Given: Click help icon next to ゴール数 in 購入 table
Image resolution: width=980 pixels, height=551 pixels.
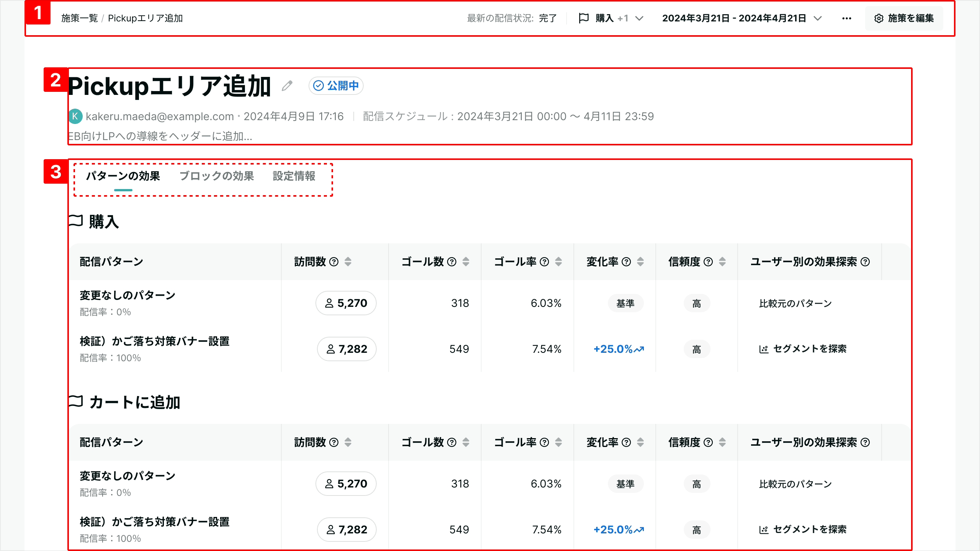Looking at the screenshot, I should tap(452, 262).
